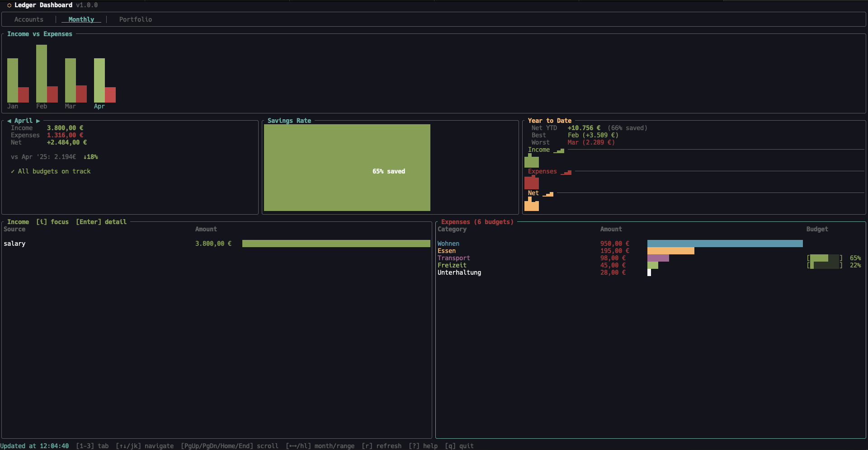Advance to next month via the right arrow

[x=38, y=121]
